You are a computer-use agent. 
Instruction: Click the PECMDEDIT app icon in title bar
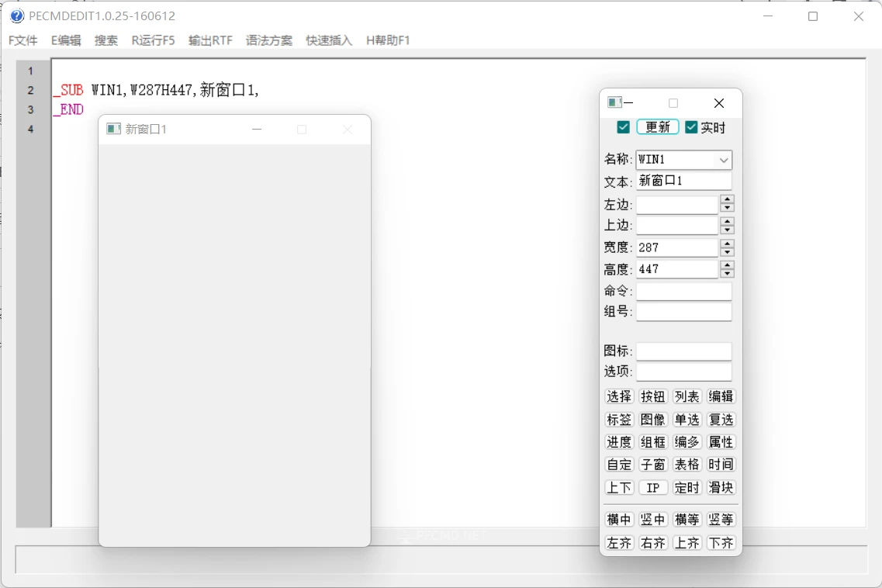17,16
